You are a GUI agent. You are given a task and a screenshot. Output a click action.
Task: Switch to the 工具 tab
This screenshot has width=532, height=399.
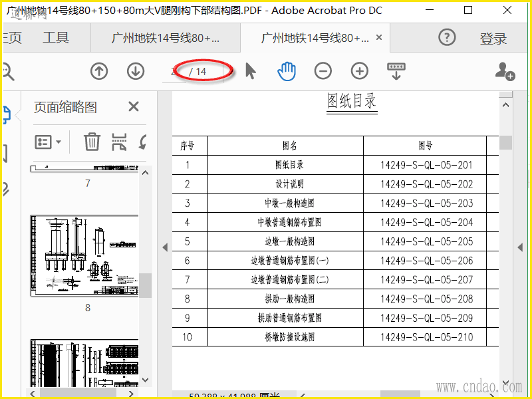coord(56,37)
